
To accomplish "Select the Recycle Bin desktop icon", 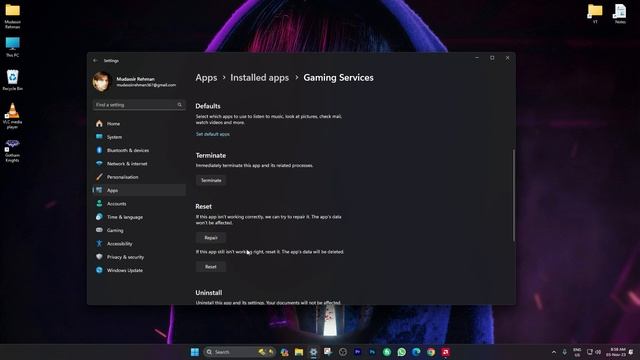I will tap(13, 80).
